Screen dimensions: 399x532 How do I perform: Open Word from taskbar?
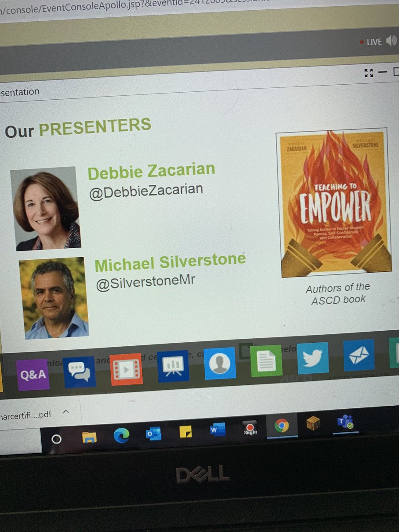[x=218, y=430]
